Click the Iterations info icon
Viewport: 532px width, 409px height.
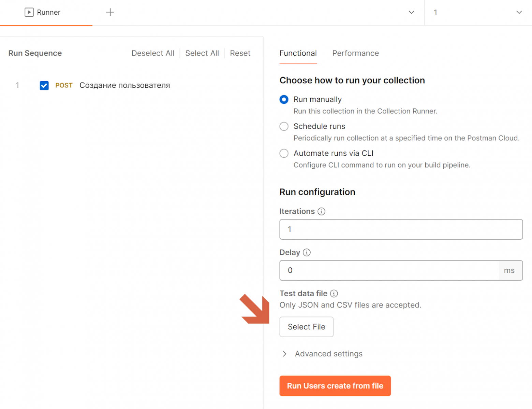(x=321, y=211)
